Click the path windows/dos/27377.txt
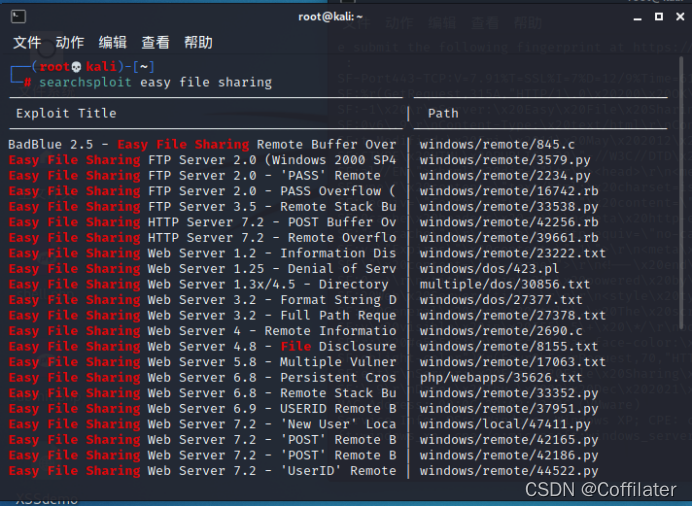The width and height of the screenshot is (693, 507). pos(501,300)
